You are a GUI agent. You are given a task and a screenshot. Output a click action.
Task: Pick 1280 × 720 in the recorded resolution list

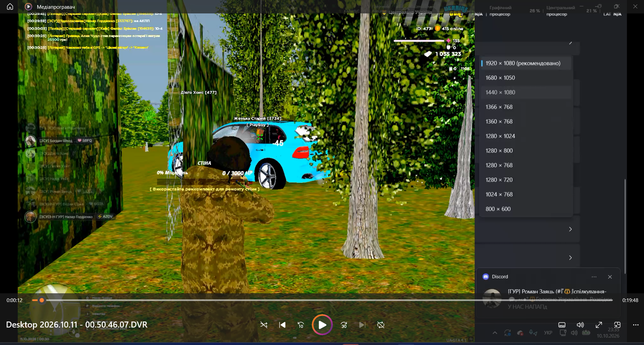click(526, 180)
